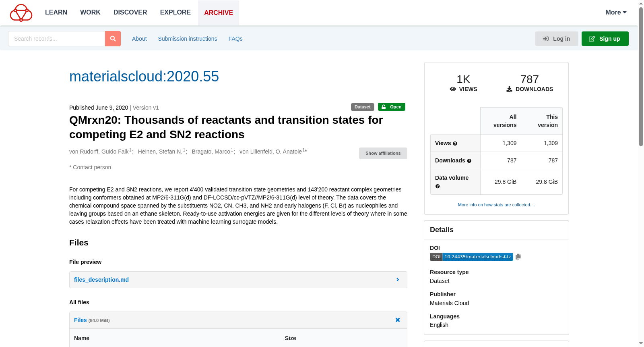The height and width of the screenshot is (347, 644).
Task: Click the Downloads help question icon
Action: (x=469, y=161)
